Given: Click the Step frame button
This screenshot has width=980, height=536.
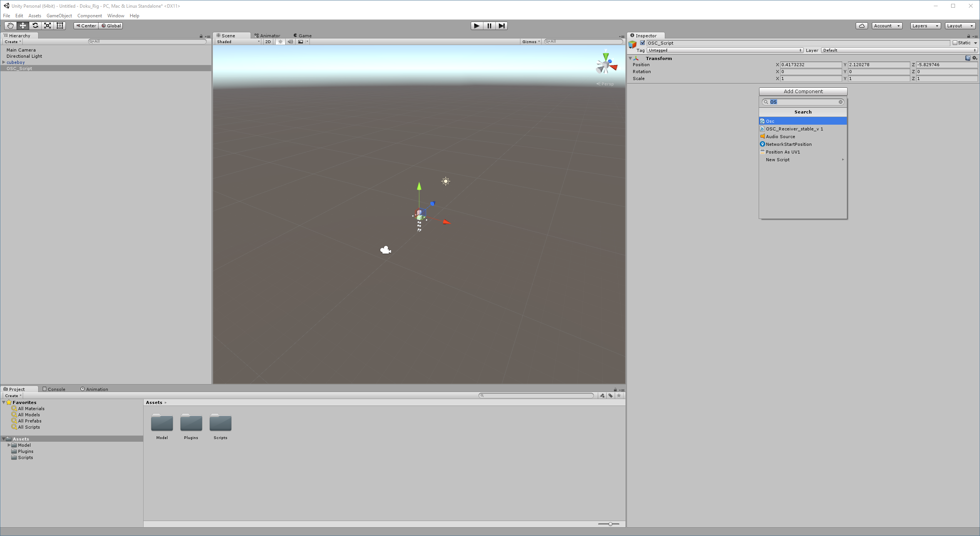Looking at the screenshot, I should (502, 26).
